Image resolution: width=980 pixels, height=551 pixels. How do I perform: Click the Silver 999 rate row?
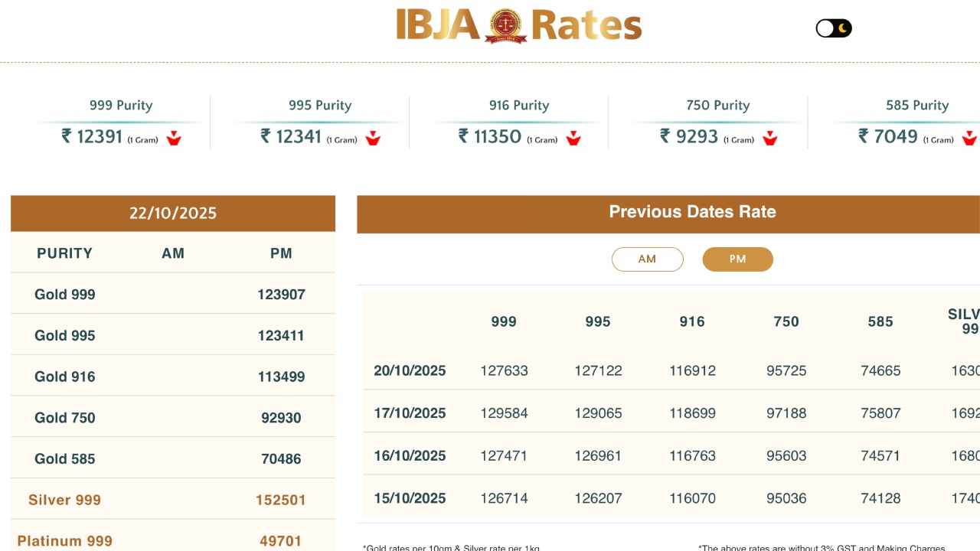[173, 500]
